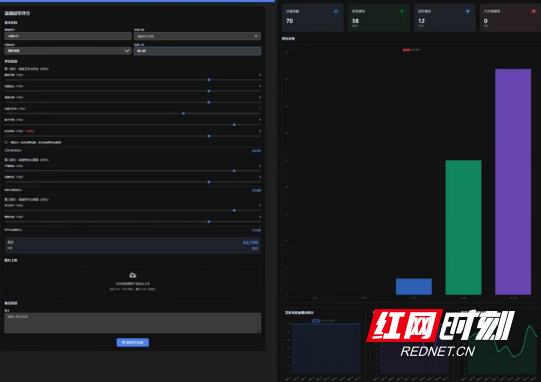The image size is (541, 382).
Task: Toggle the blue legend swatch in bottom-left chart
Action: (315, 321)
